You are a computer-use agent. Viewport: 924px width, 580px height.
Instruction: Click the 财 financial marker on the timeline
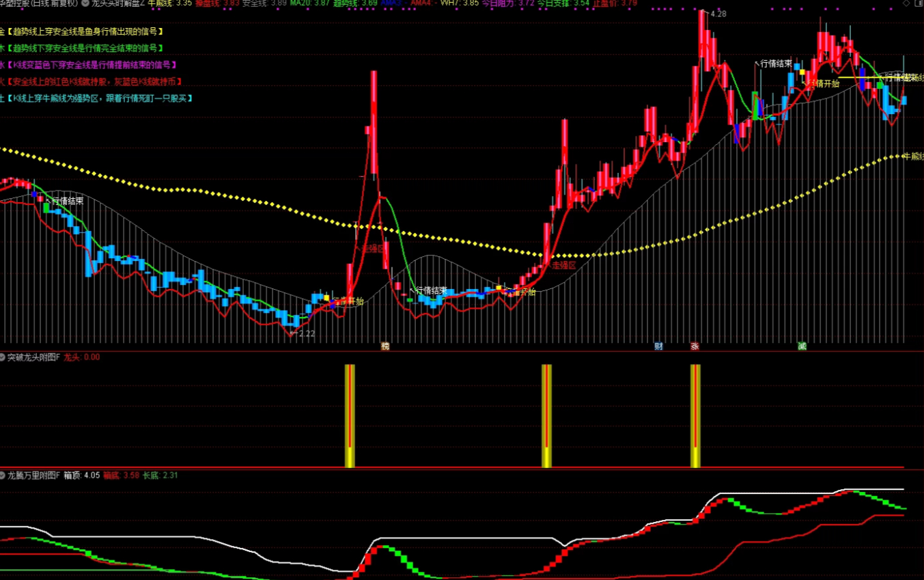click(x=658, y=346)
